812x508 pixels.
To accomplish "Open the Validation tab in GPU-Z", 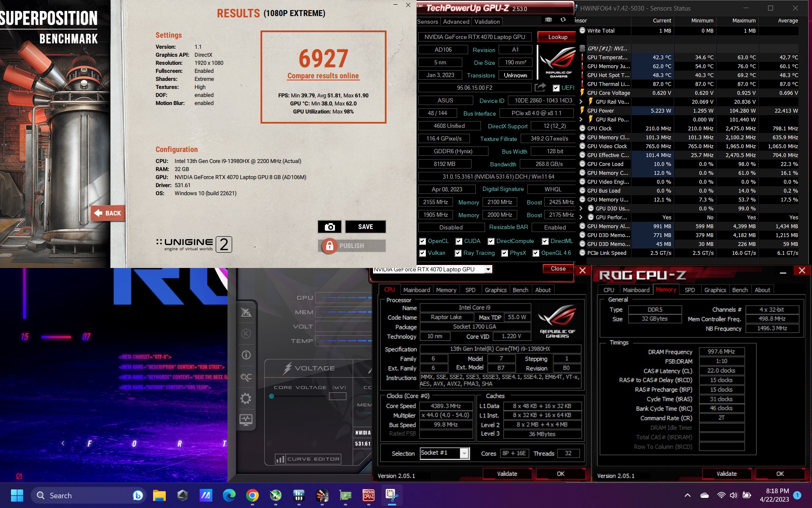I will point(487,22).
